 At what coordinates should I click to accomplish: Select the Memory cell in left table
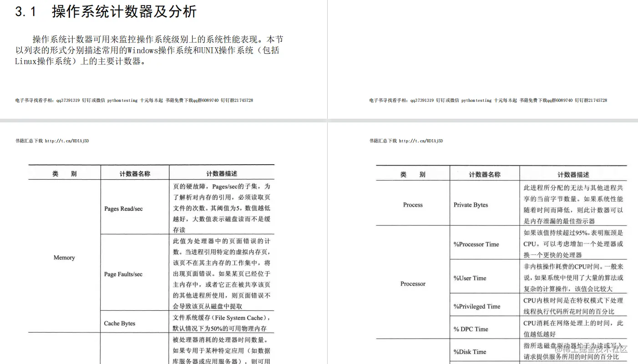point(64,258)
